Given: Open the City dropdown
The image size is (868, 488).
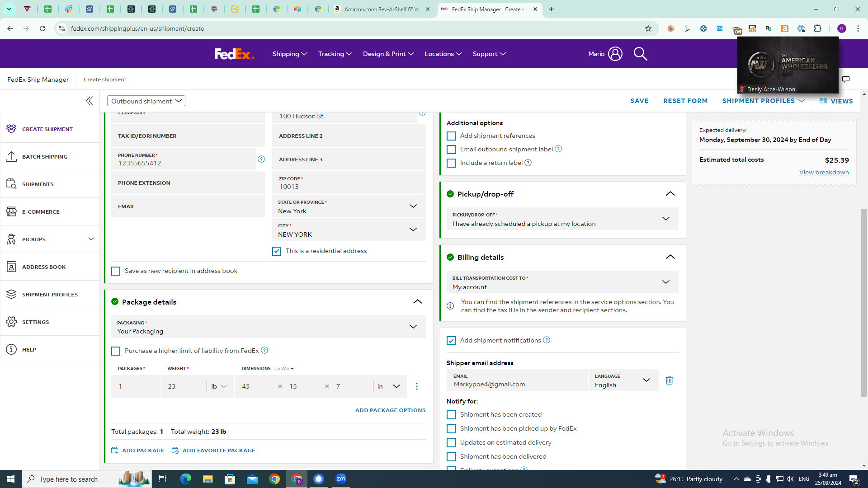Looking at the screenshot, I should 349,230.
